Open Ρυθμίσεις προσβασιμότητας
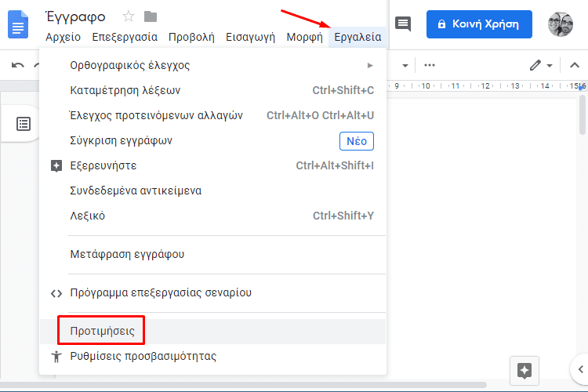This screenshot has width=588, height=392. [x=212, y=357]
